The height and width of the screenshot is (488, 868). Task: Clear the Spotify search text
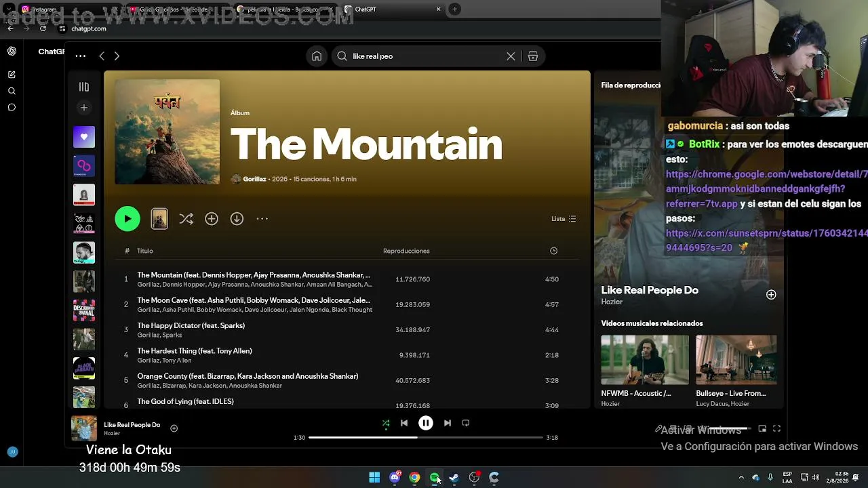click(511, 56)
